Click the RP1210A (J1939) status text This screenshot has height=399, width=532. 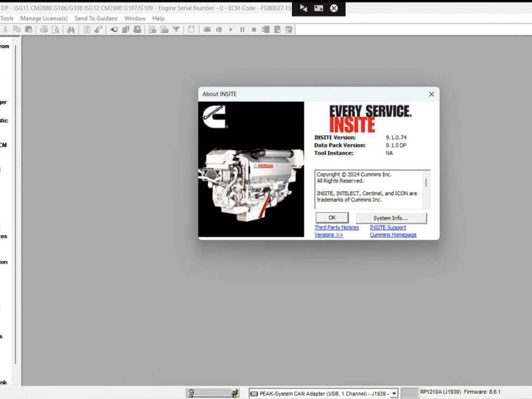440,392
